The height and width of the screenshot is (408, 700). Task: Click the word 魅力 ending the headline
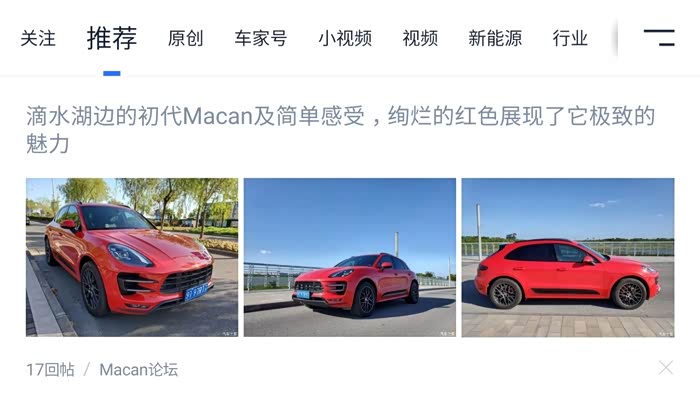[48, 144]
